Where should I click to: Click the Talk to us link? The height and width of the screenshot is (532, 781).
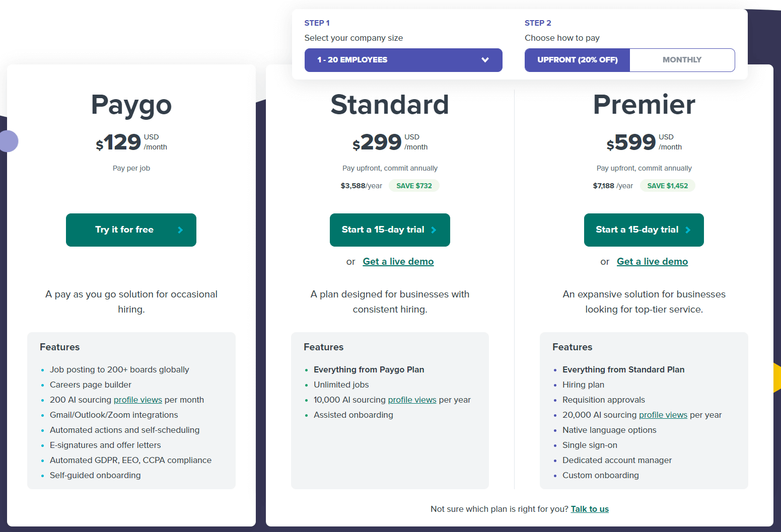[x=590, y=509]
